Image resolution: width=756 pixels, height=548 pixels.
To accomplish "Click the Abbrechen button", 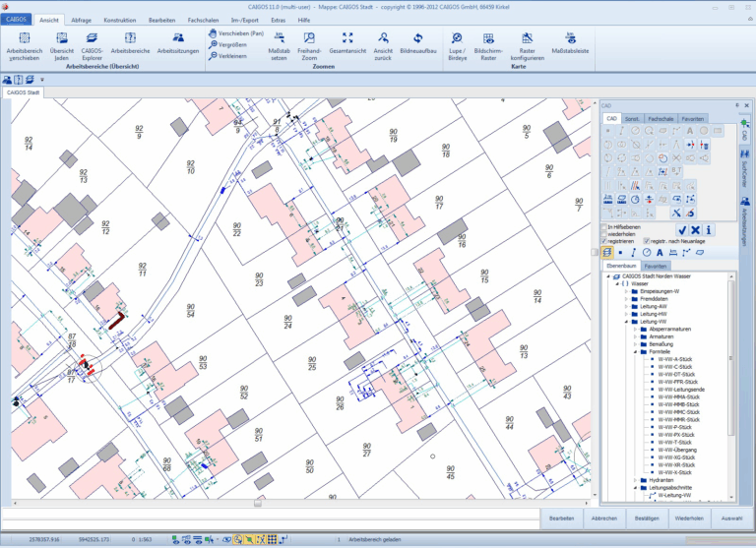I will [604, 518].
